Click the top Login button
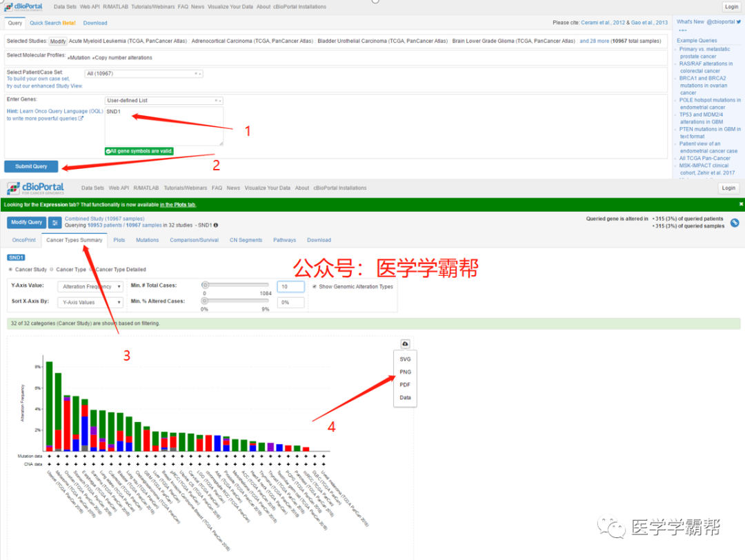This screenshot has width=745, height=560. click(x=731, y=7)
